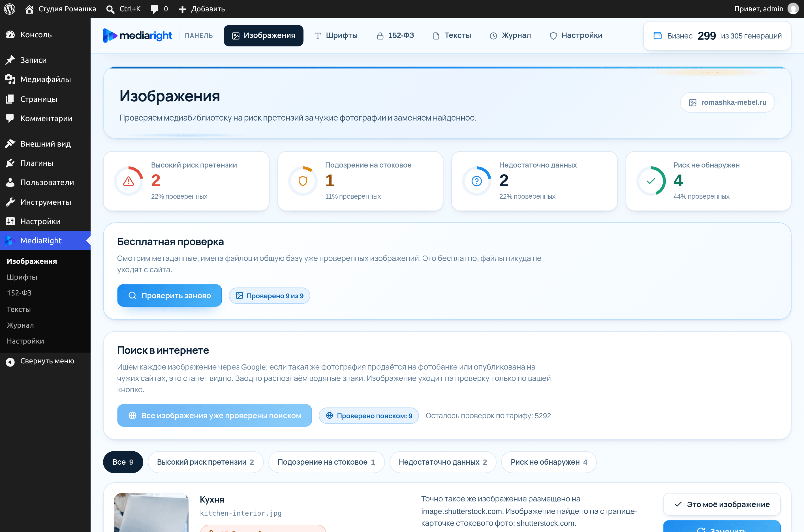The image size is (804, 532).
Task: Select the Все 9 filter pill
Action: pyautogui.click(x=123, y=462)
